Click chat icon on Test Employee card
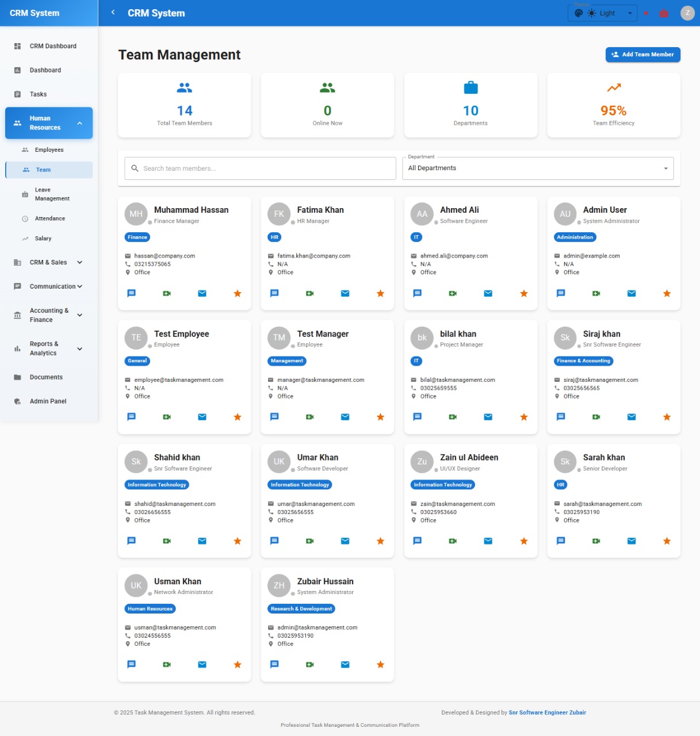The image size is (700, 736). (x=131, y=417)
